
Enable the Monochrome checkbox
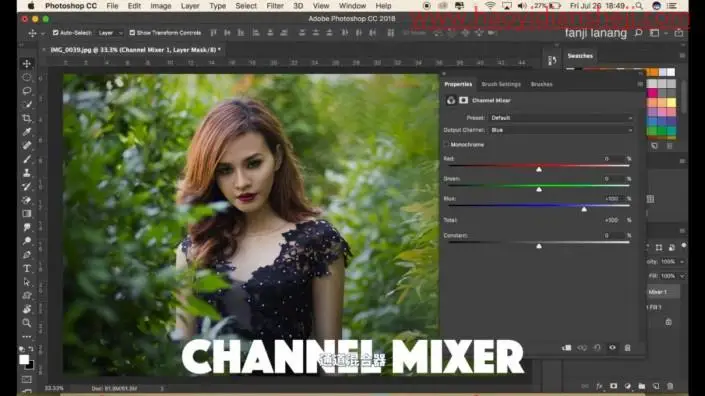click(446, 144)
